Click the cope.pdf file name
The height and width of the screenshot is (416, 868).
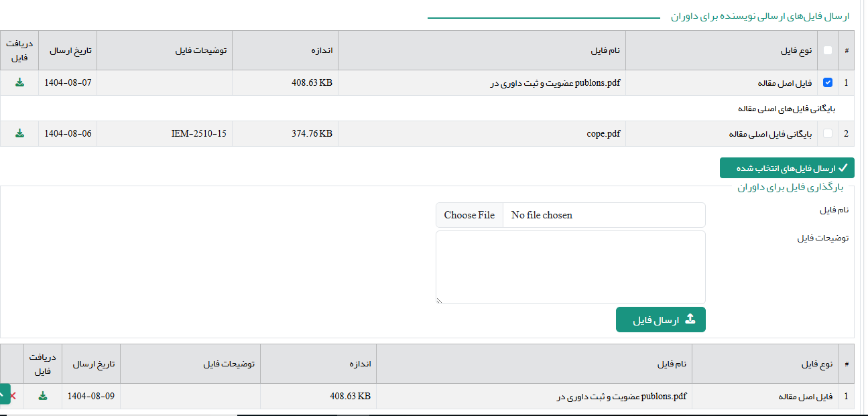pos(603,133)
